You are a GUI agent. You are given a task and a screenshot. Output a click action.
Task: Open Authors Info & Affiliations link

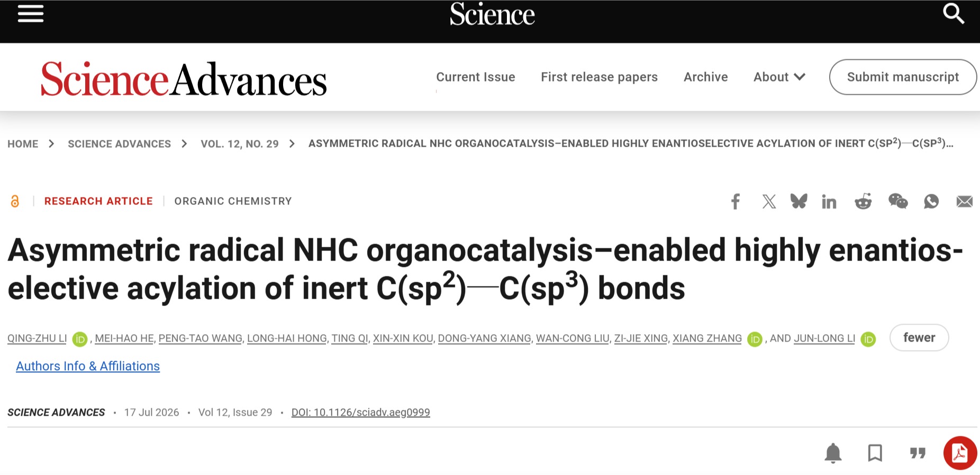coord(88,366)
